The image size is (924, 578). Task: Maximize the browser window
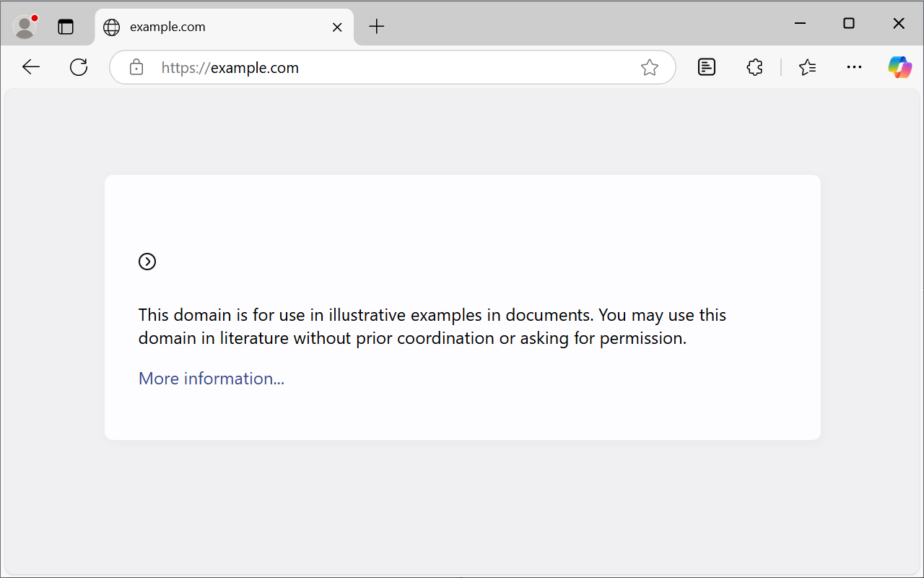click(849, 24)
